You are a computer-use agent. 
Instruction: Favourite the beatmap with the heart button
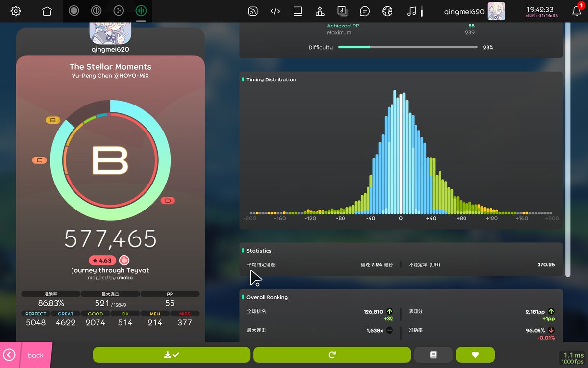[x=475, y=355]
